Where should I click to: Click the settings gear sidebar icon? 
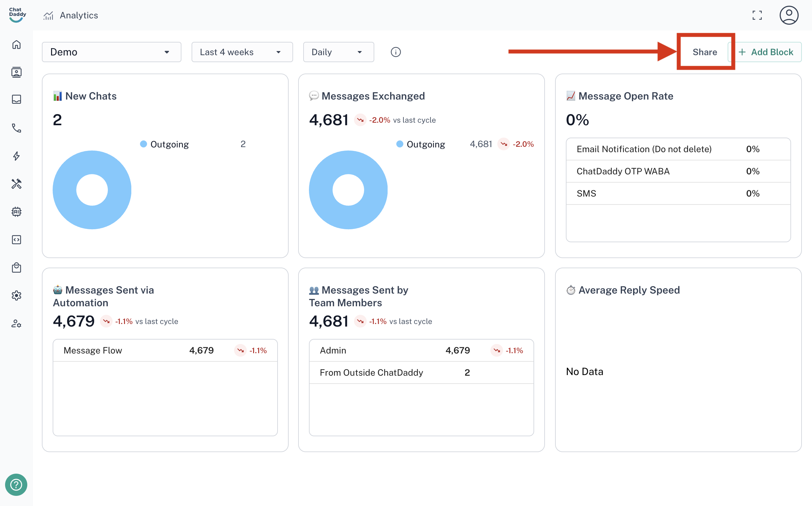[16, 295]
